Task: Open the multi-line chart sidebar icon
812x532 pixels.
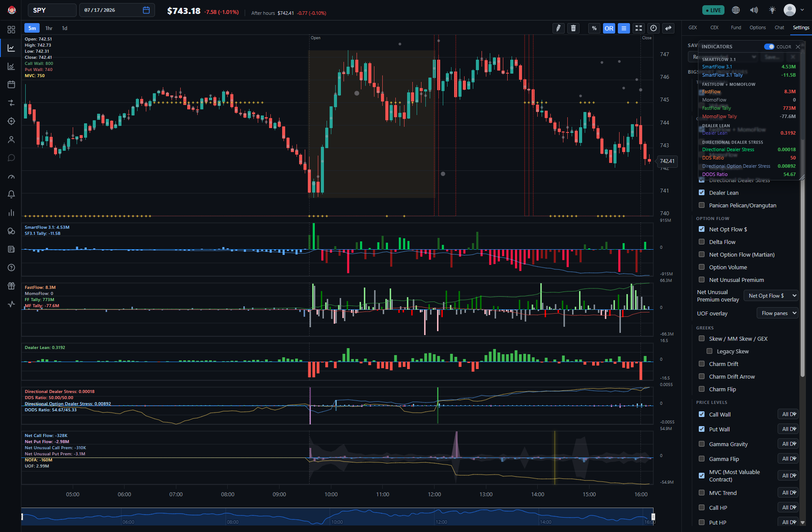Action: pyautogui.click(x=11, y=66)
